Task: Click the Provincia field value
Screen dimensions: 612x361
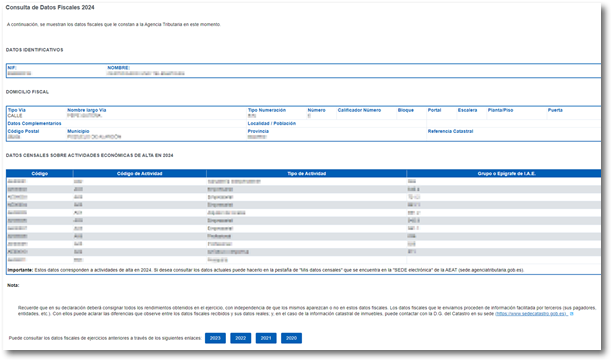Action: (x=257, y=137)
